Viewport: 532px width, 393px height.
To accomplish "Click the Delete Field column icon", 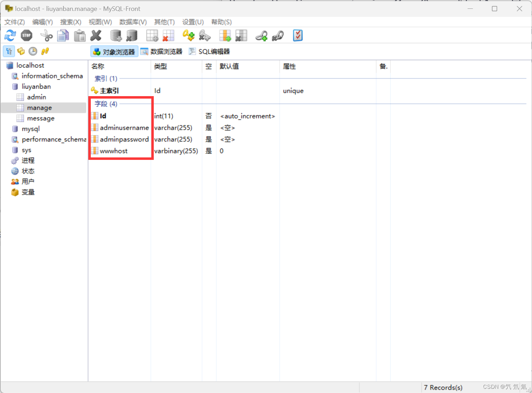I will coord(241,35).
